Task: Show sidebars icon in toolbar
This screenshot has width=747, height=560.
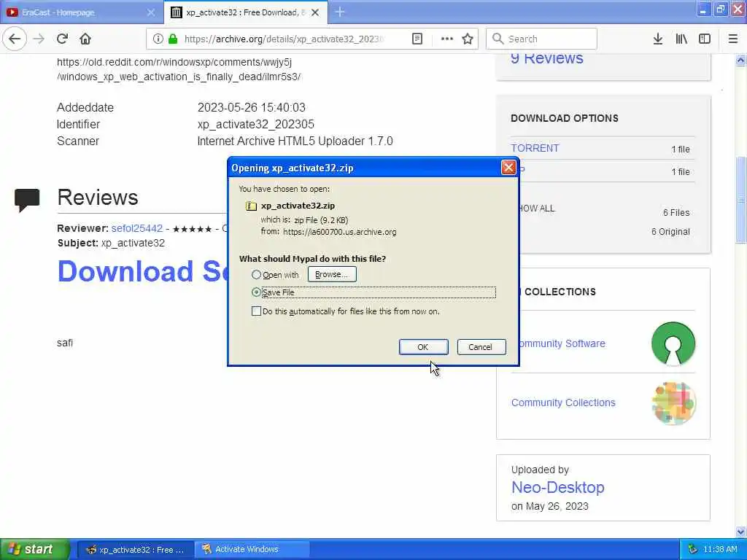Action: point(705,39)
